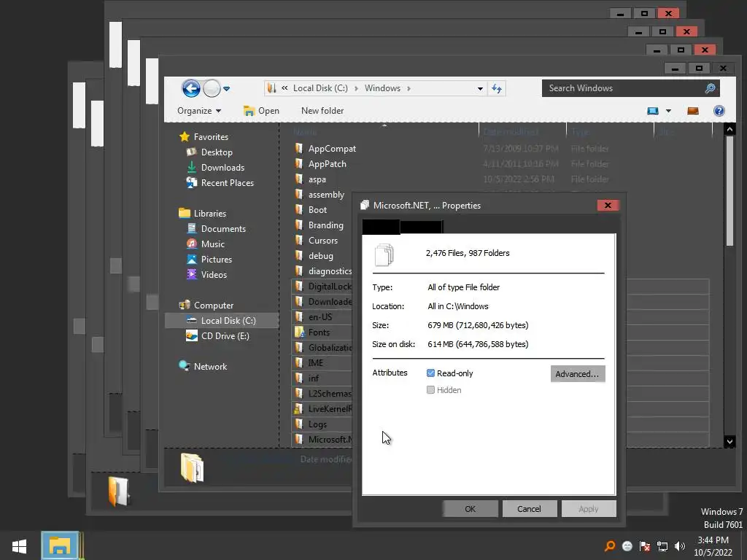The image size is (747, 560).
Task: Expand the address bar history dropdown
Action: tap(480, 88)
